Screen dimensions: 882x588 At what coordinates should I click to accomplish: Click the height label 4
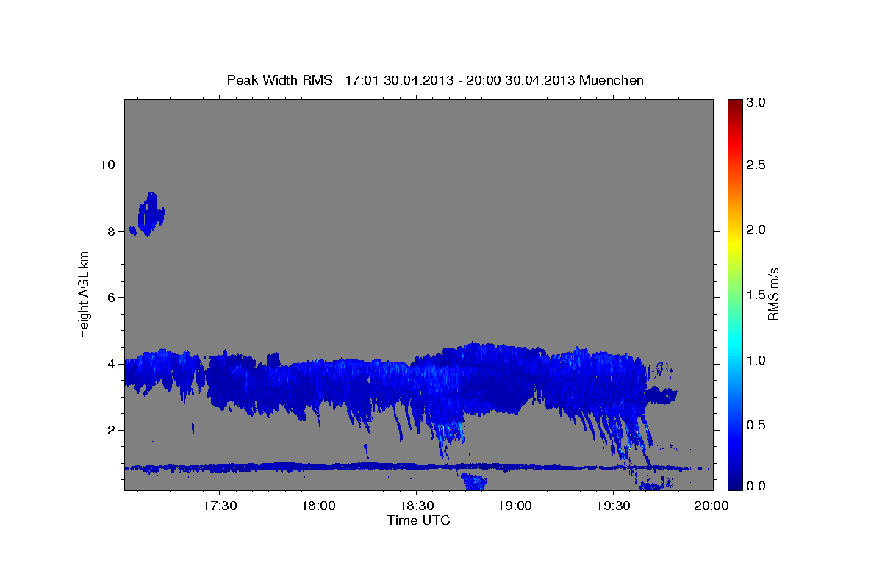(x=110, y=364)
